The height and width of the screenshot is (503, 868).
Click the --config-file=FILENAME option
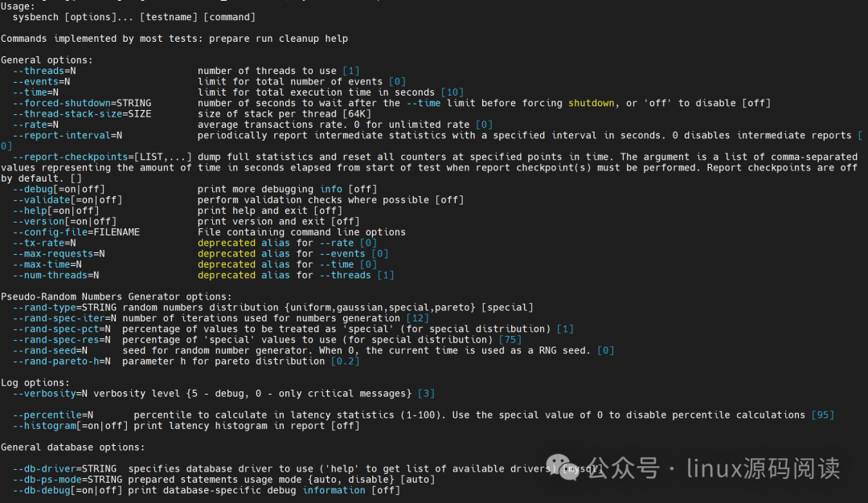pyautogui.click(x=76, y=232)
